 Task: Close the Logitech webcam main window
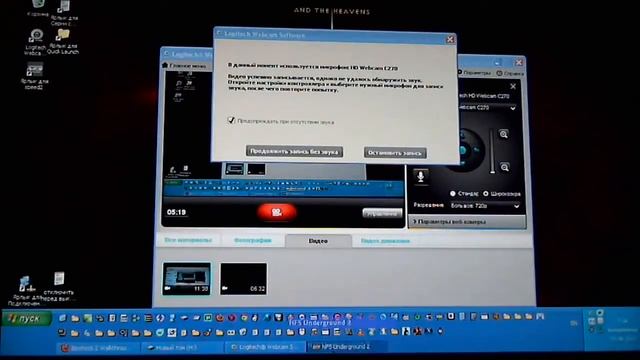click(x=518, y=62)
